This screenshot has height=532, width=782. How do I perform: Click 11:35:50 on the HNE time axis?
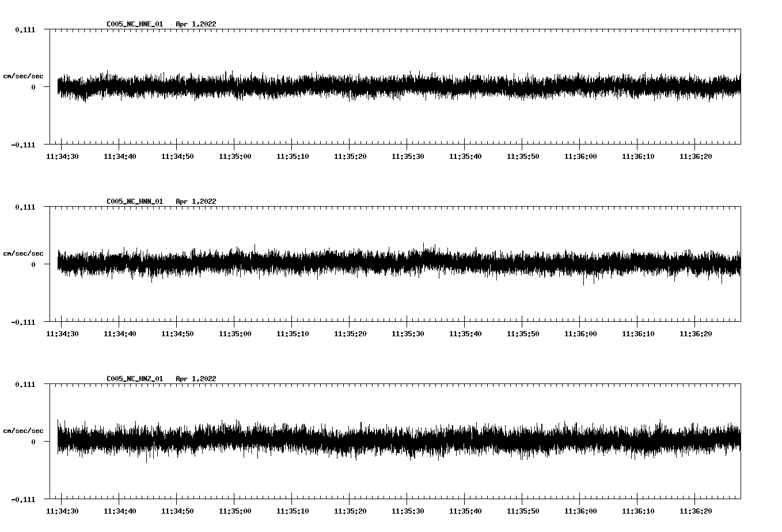(523, 157)
